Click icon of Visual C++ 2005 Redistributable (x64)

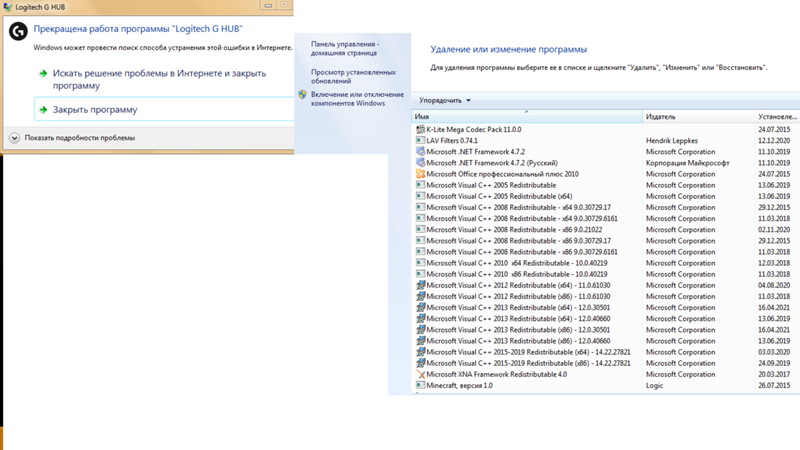tap(420, 196)
